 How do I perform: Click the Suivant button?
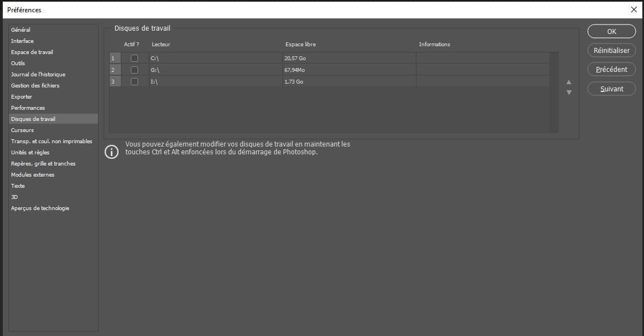(611, 89)
